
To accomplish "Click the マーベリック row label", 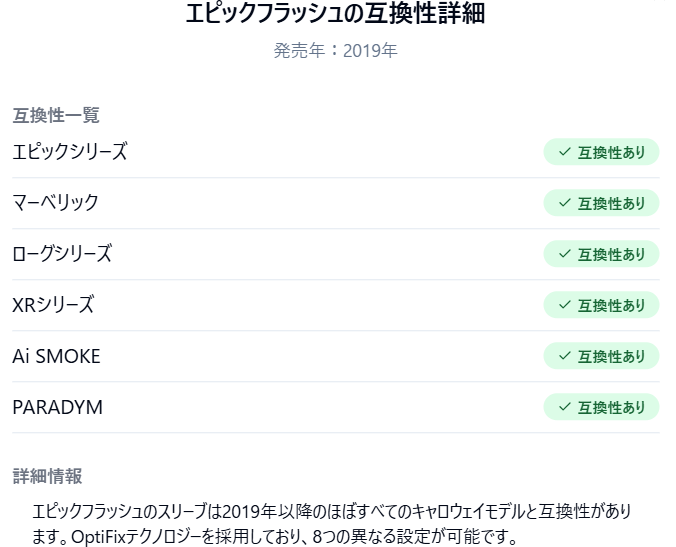I will [x=56, y=203].
